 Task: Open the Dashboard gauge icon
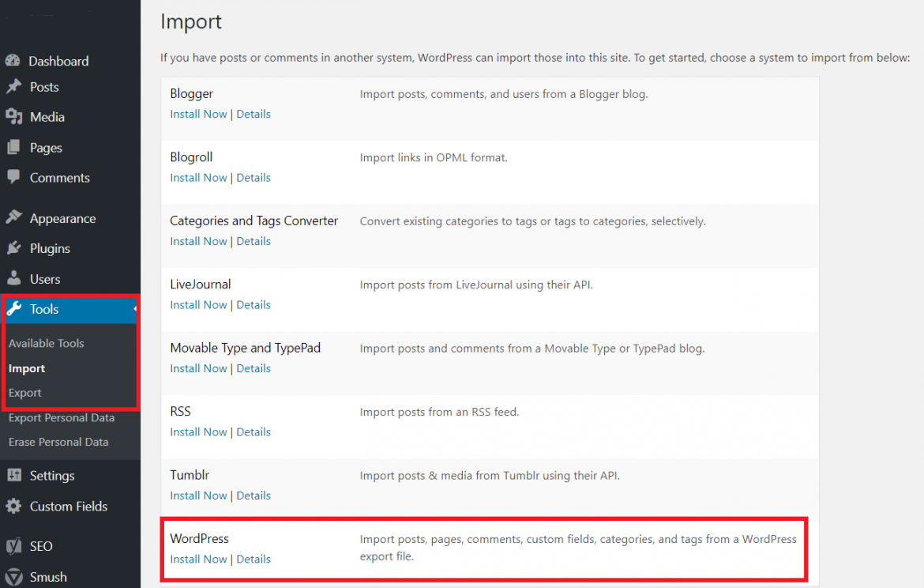(x=16, y=60)
